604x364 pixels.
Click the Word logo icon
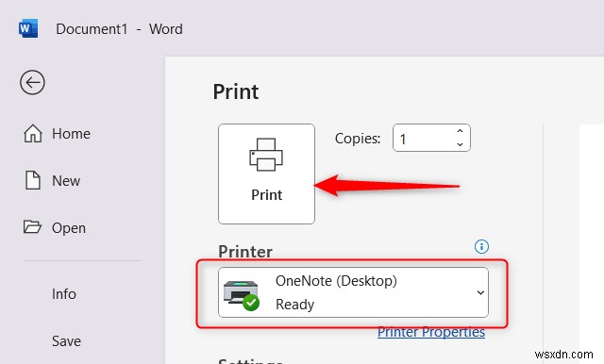tap(28, 28)
